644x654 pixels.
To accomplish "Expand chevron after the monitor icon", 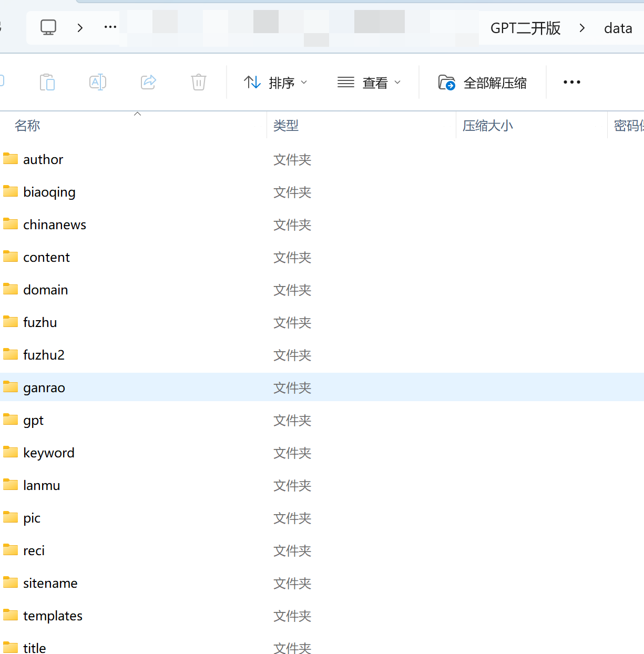I will coord(80,28).
